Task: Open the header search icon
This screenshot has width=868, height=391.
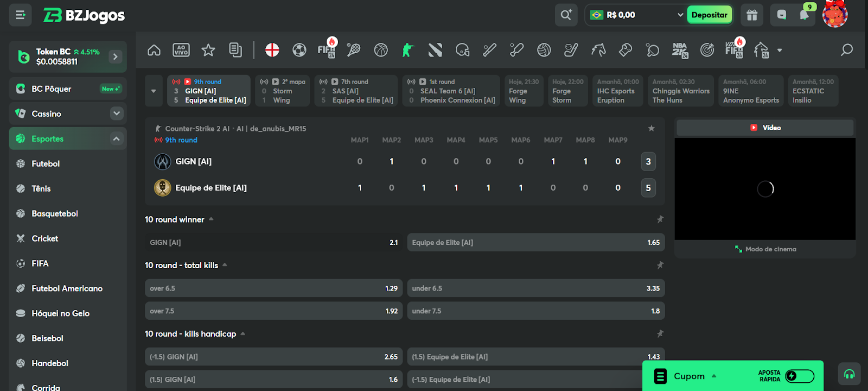Action: point(566,15)
